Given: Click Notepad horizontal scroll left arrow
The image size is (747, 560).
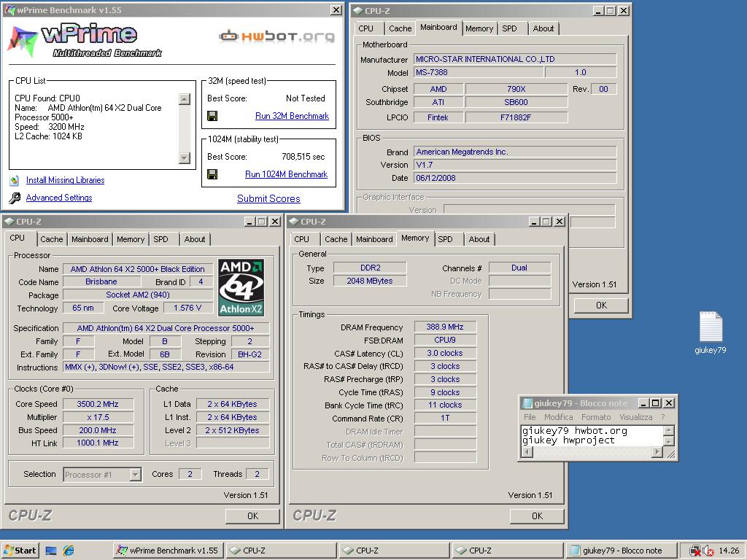Looking at the screenshot, I should pyautogui.click(x=527, y=451).
